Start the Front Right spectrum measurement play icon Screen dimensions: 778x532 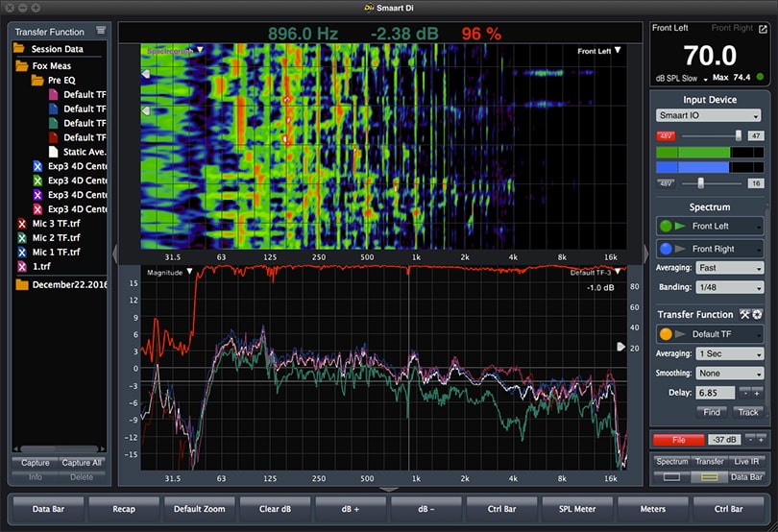tap(680, 249)
